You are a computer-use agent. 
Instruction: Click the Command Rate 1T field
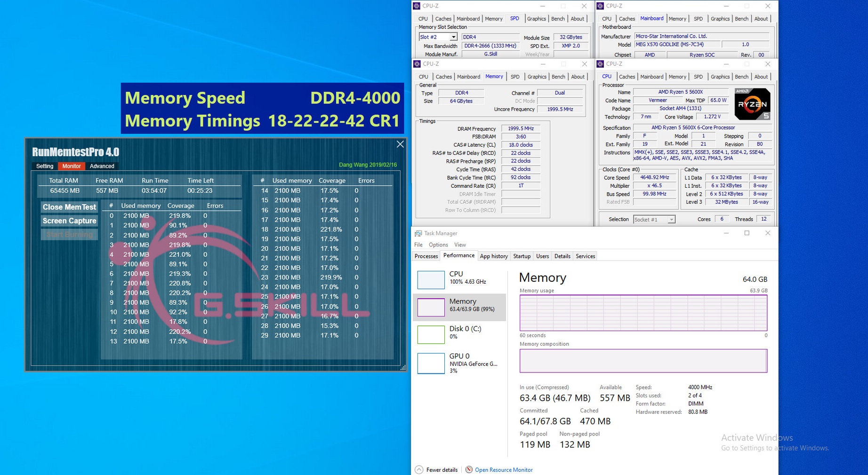(x=521, y=186)
